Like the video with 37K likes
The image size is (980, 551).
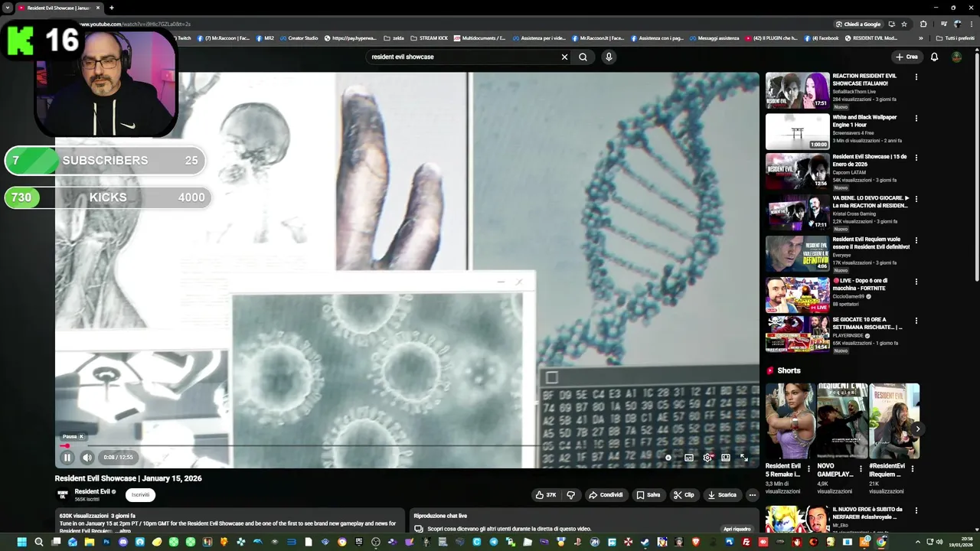[x=547, y=495]
